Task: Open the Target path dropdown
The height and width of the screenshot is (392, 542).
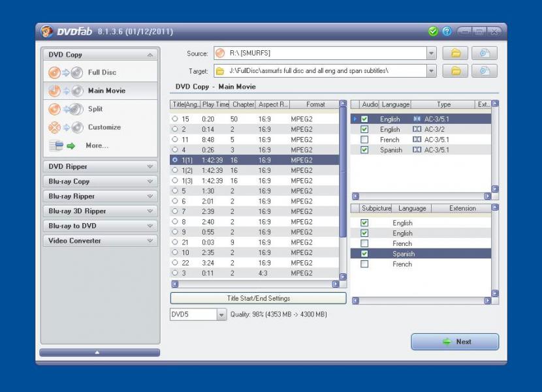Action: pyautogui.click(x=431, y=71)
